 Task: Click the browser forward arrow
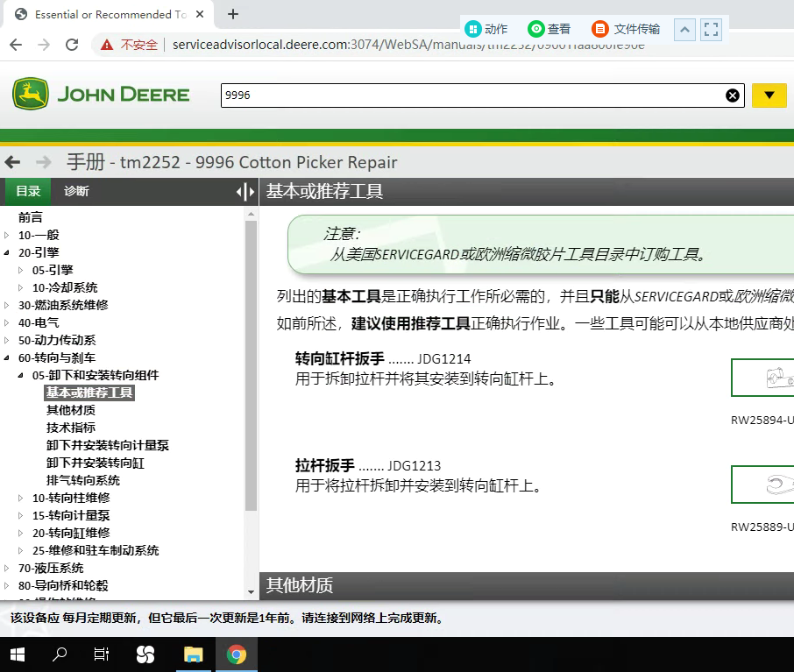(44, 45)
